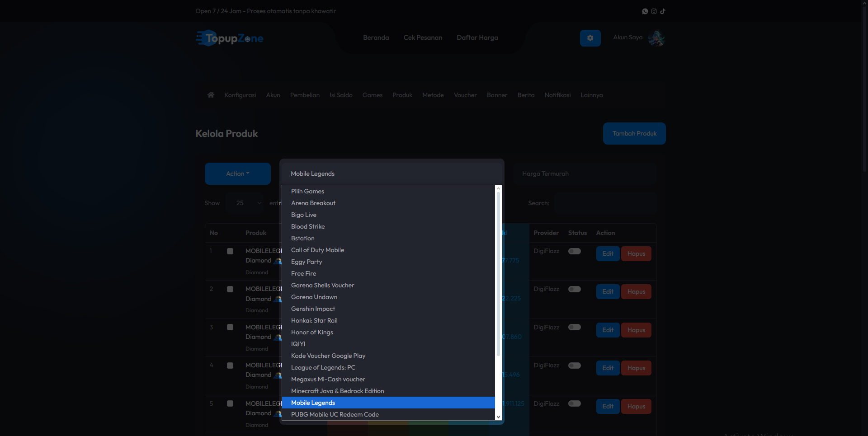Select Honkai: Star Rail option

388,320
